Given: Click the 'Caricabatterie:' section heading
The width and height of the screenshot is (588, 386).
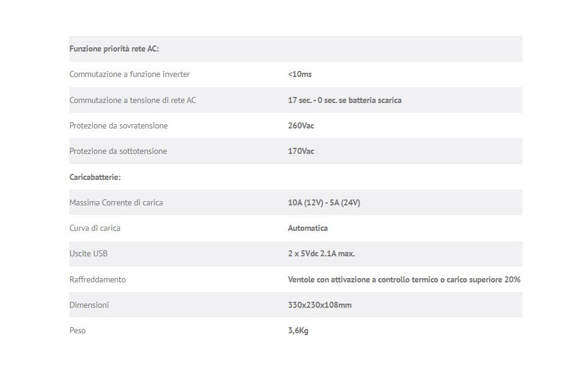Looking at the screenshot, I should [95, 177].
